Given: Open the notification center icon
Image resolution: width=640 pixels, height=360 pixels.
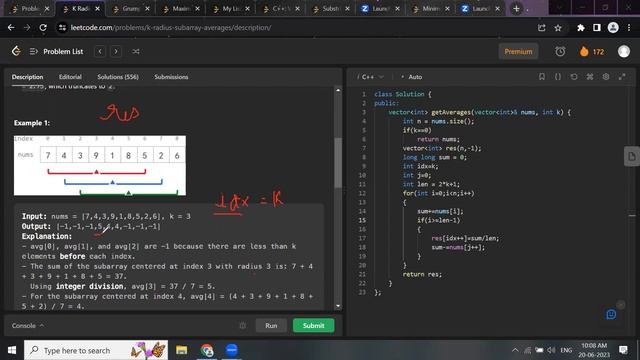Looking at the screenshot, I should [623, 350].
